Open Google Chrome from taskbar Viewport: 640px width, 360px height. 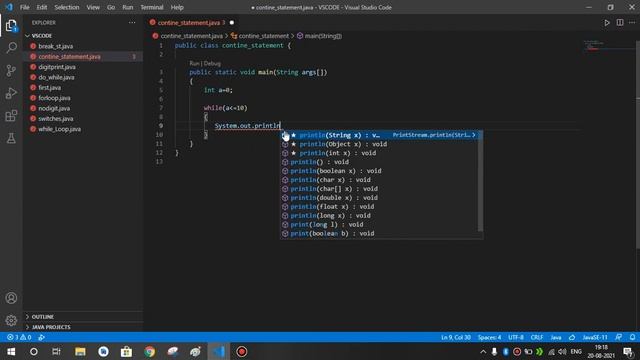[149, 351]
